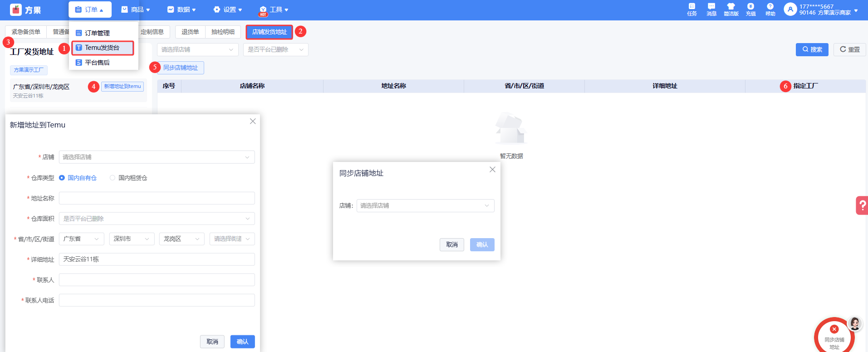The image size is (868, 352).
Task: Open the 深圳市 city dropdown
Action: pos(132,239)
